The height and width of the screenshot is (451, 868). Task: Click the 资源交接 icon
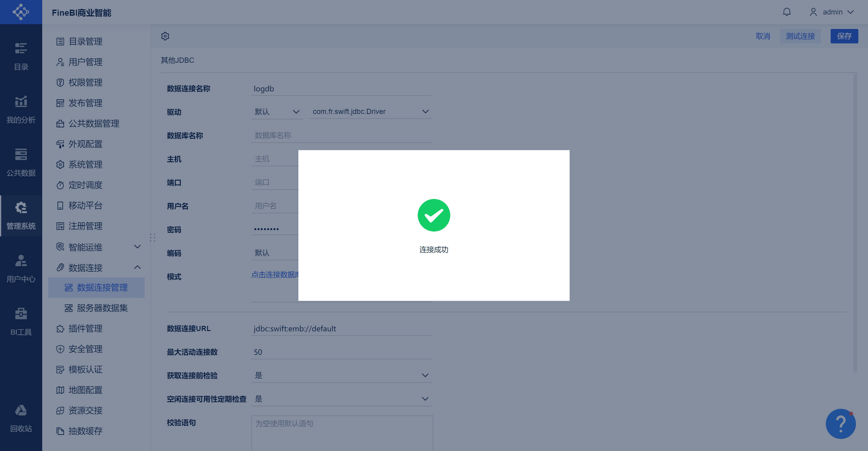(x=60, y=411)
